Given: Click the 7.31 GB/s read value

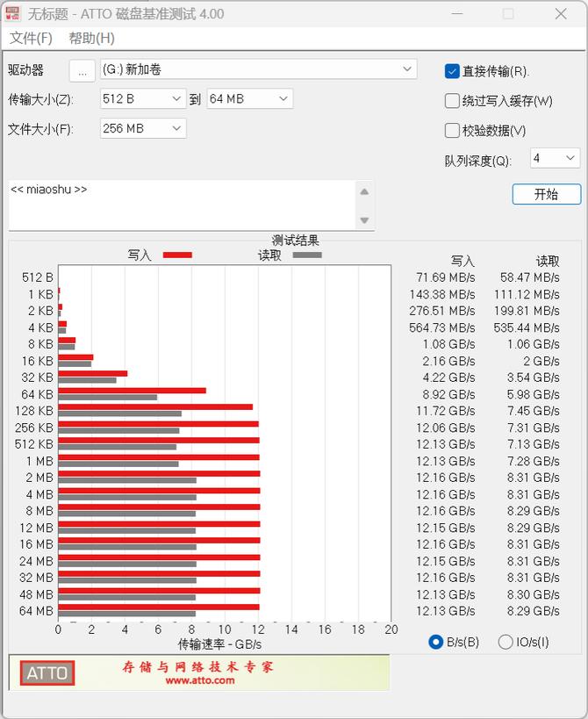Looking at the screenshot, I should pos(534,428).
